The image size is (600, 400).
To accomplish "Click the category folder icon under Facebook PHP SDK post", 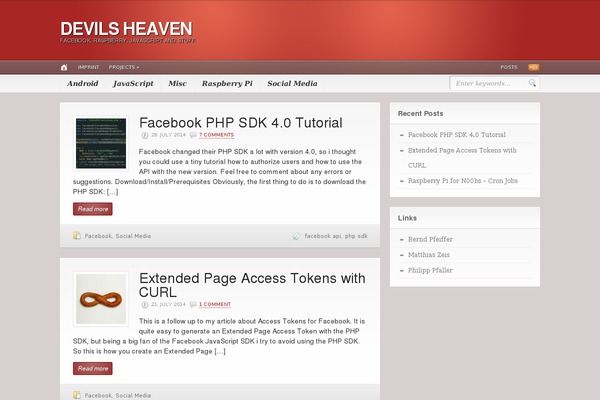I will pos(77,236).
